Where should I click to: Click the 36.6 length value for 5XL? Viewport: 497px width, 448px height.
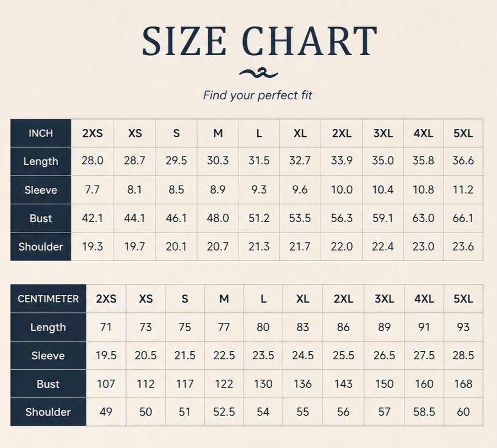(463, 161)
